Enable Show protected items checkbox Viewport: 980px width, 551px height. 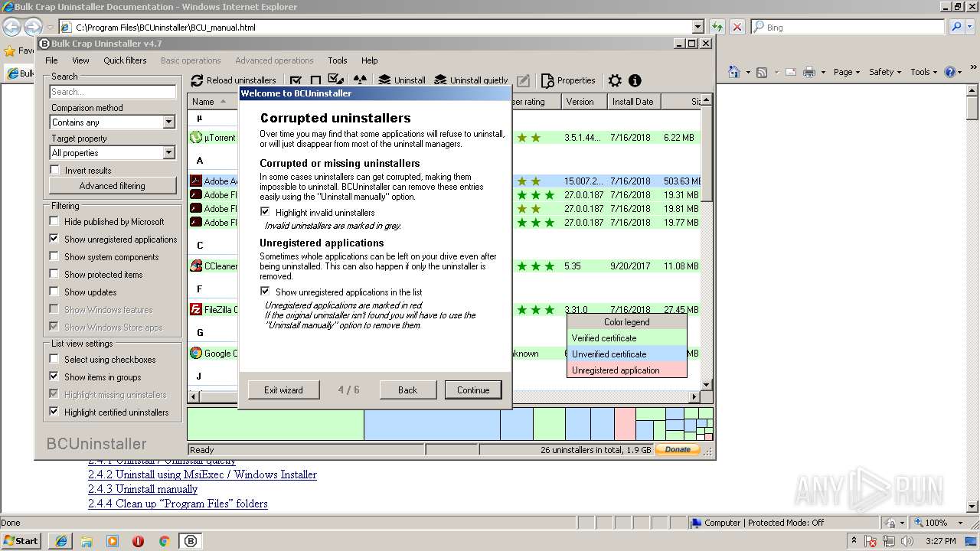point(54,274)
